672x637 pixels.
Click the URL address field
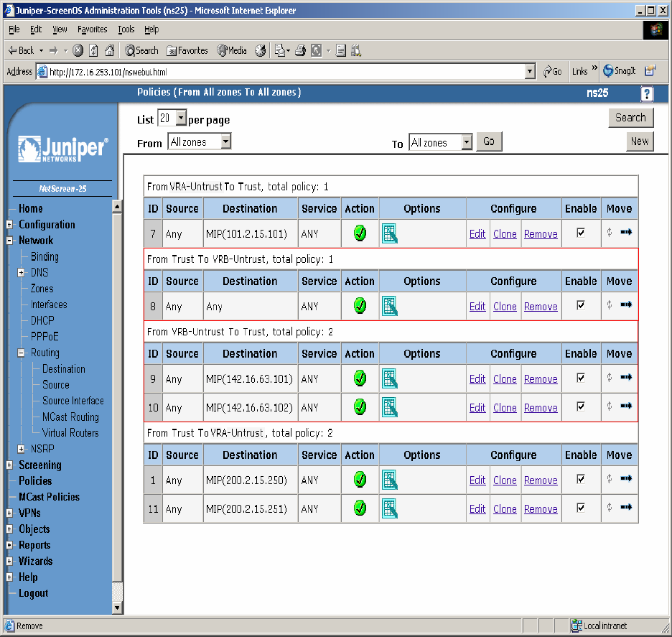click(281, 72)
